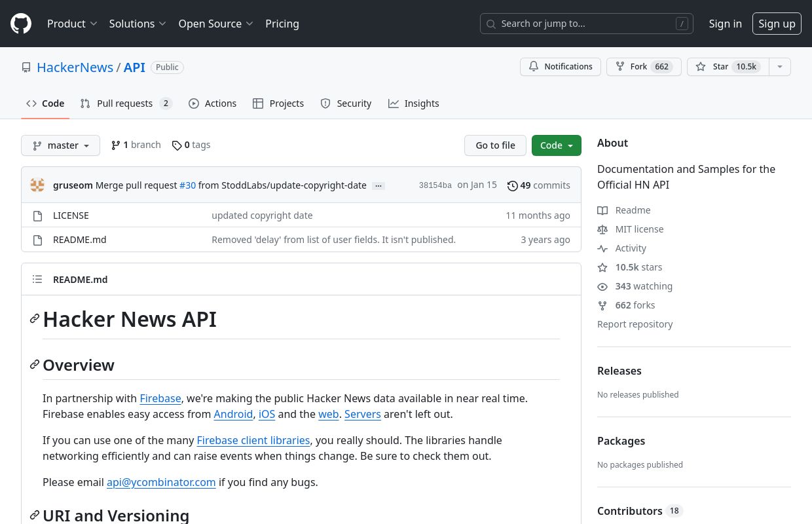Open the API repository link
This screenshot has width=812, height=524.
134,67
